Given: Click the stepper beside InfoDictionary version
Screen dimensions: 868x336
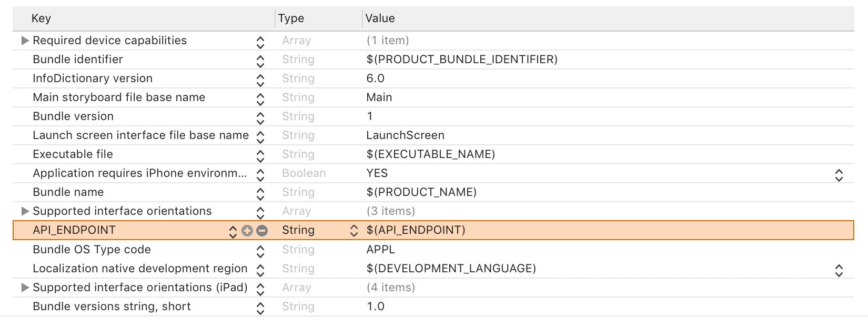Looking at the screenshot, I should [260, 78].
